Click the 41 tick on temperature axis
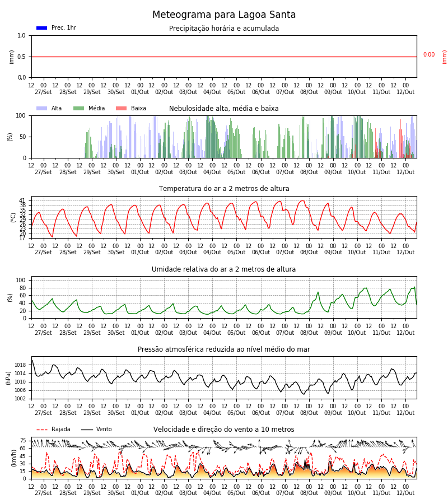The width and height of the screenshot is (448, 504). pos(23,200)
